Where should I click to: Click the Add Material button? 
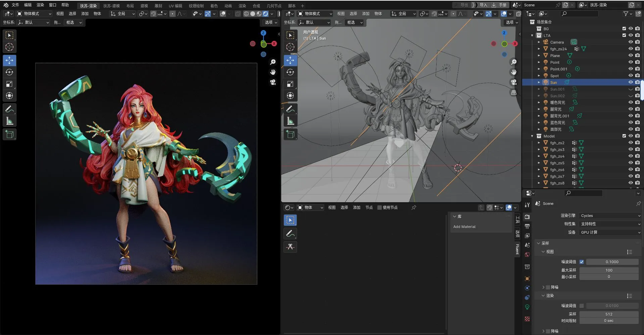click(x=464, y=227)
